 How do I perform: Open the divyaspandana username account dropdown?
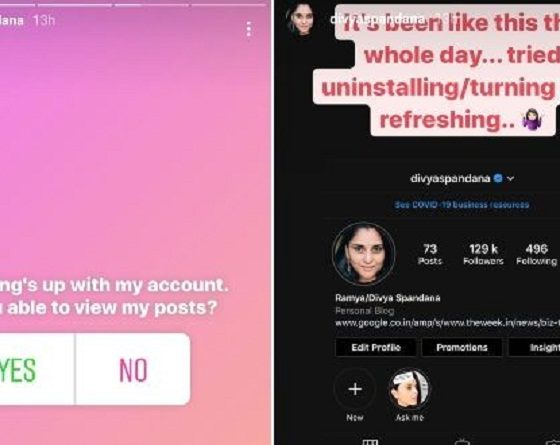coord(450,178)
